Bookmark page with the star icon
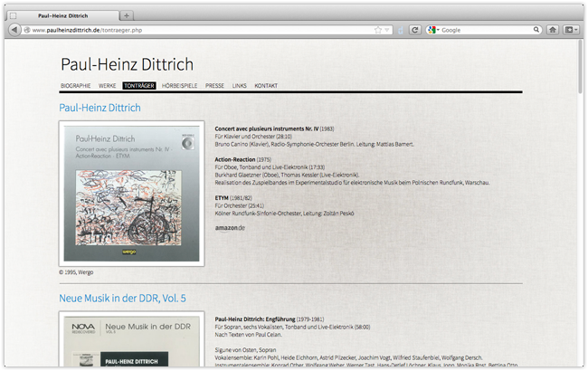Screen dimensions: 588x371 (378, 30)
